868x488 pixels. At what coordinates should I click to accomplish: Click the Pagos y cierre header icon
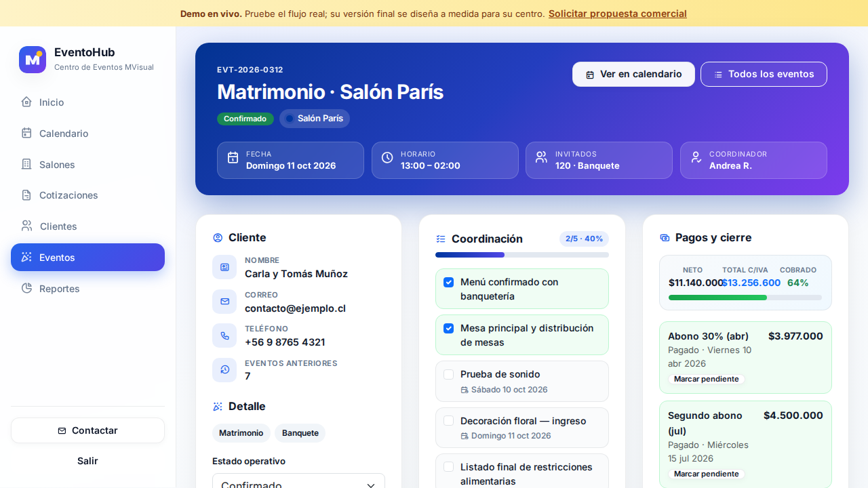(x=665, y=238)
